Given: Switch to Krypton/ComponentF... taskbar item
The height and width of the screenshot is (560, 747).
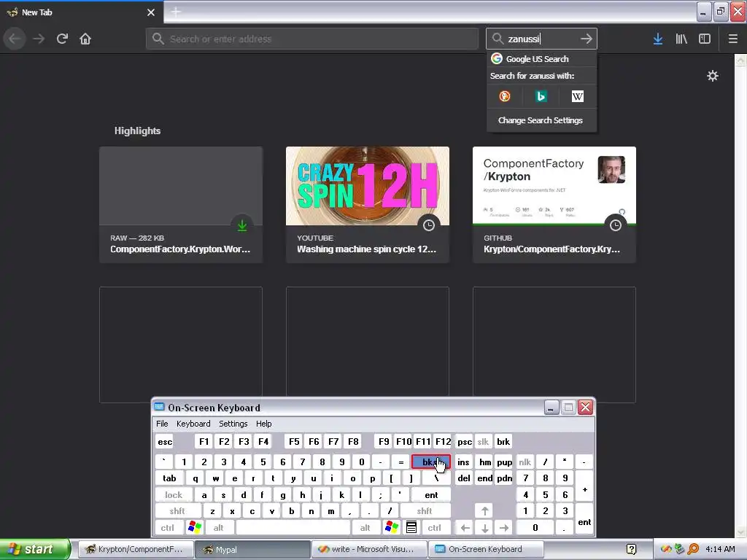Looking at the screenshot, I should point(135,549).
